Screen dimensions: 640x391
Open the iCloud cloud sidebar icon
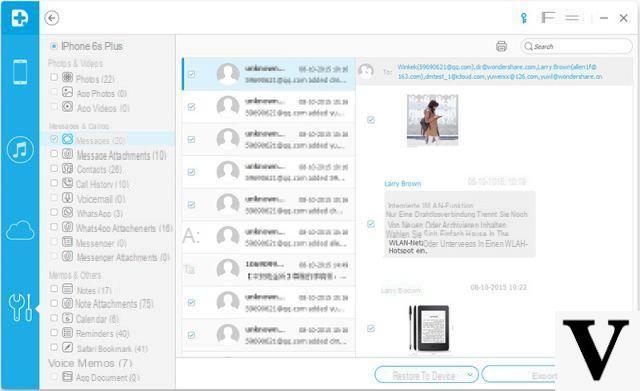click(20, 231)
